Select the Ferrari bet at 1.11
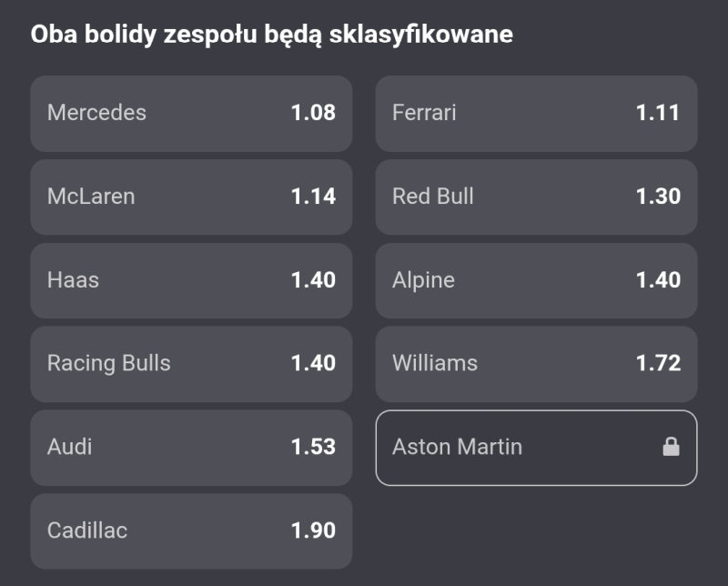 click(536, 113)
